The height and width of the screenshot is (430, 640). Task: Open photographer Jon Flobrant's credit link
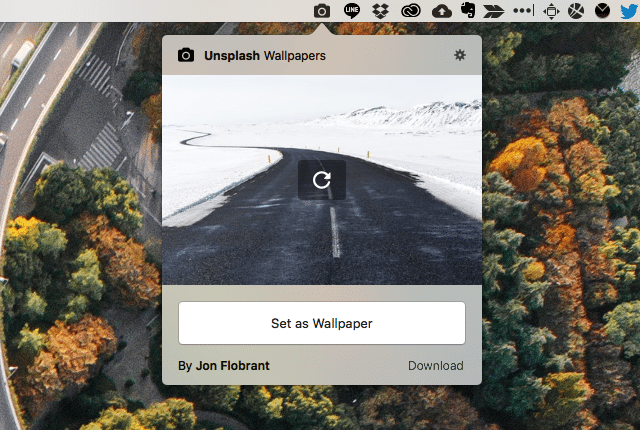click(232, 366)
